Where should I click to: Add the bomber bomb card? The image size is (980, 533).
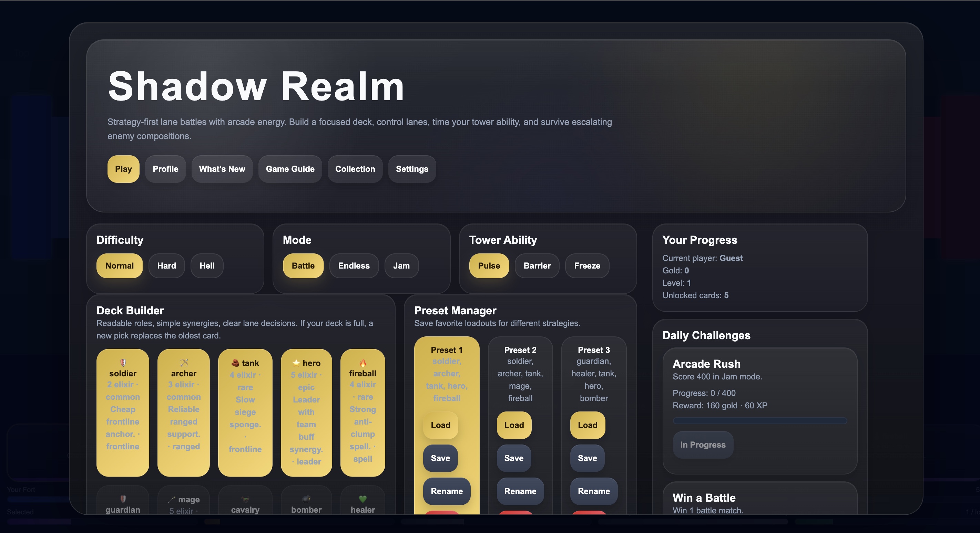click(x=306, y=499)
